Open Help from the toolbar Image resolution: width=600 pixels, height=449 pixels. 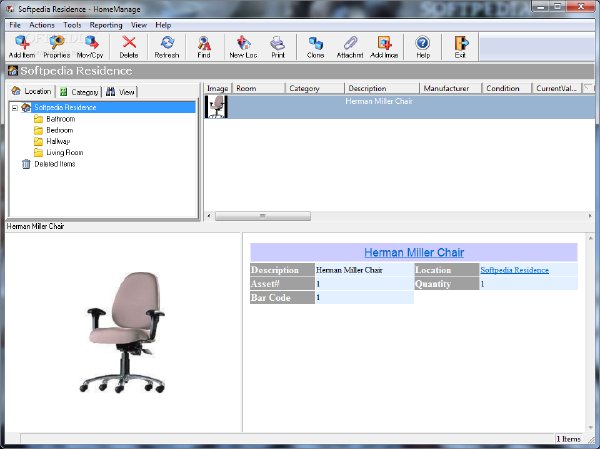(x=423, y=46)
